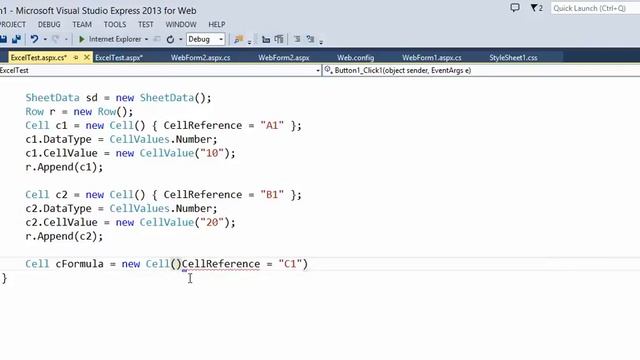Click on the 'r.Append(c1);' line
The height and width of the screenshot is (360, 640).
point(64,167)
